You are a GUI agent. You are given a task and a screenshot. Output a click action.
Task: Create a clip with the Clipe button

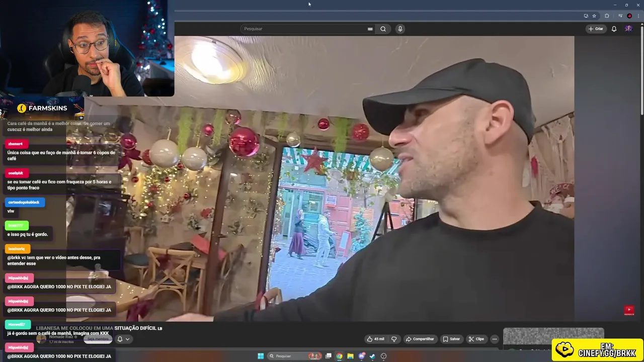(476, 339)
